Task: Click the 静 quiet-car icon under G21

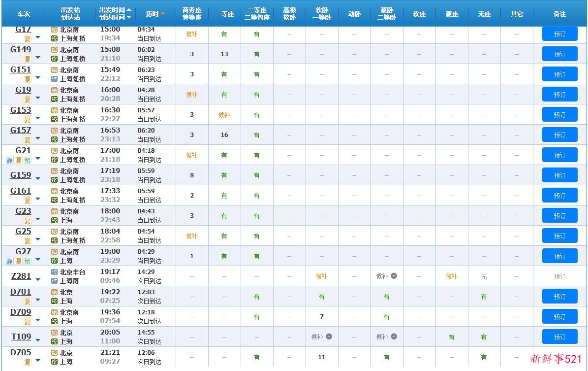Action: point(9,160)
